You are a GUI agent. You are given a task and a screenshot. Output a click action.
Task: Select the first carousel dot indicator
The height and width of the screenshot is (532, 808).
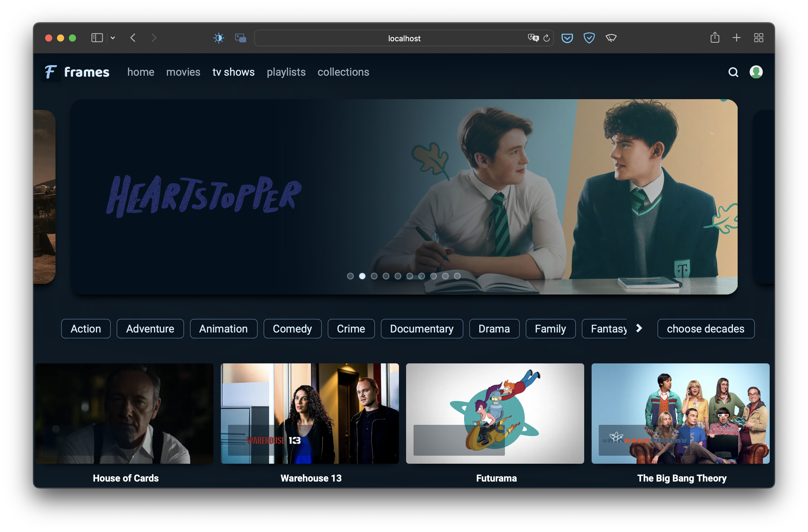point(350,276)
